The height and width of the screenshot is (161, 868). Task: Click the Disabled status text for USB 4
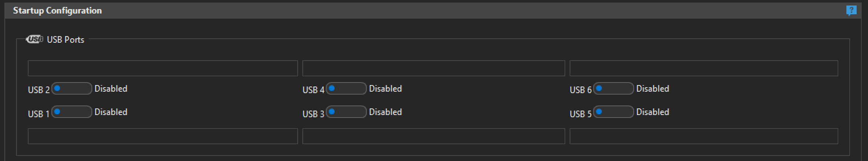click(x=385, y=89)
